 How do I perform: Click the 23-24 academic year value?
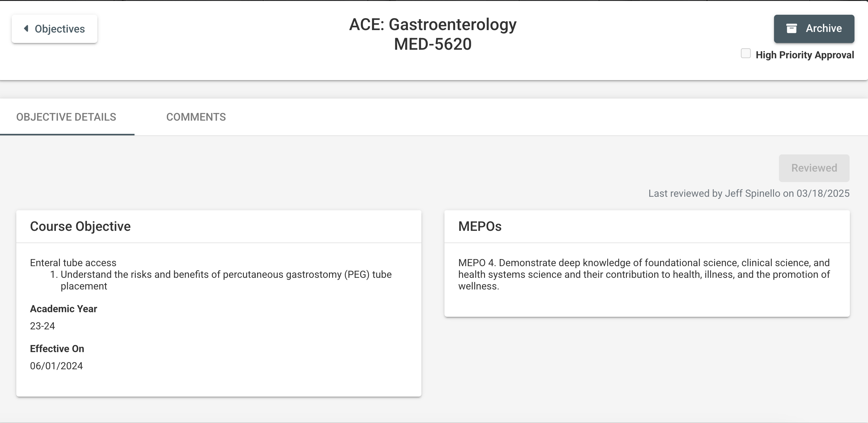(x=42, y=326)
